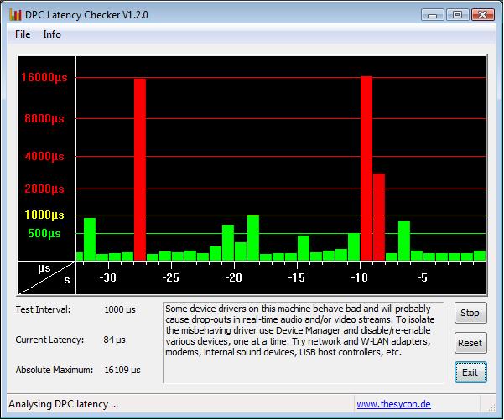Click the -20 time axis label
The width and height of the screenshot is (504, 420).
point(234,277)
